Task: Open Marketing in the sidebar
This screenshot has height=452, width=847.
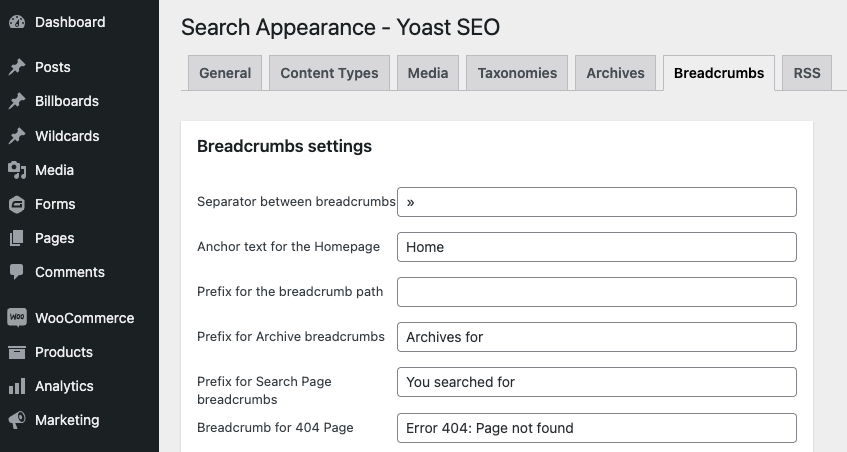Action: coord(67,420)
